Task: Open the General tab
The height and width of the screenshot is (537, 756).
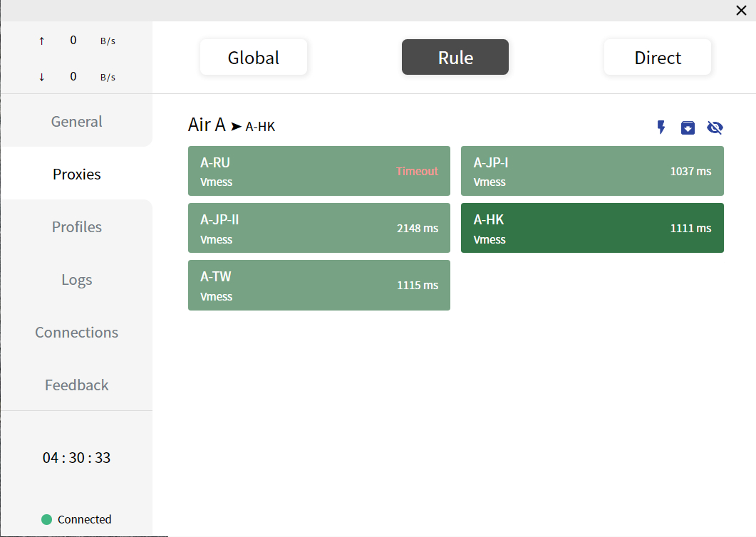Action: pyautogui.click(x=76, y=122)
